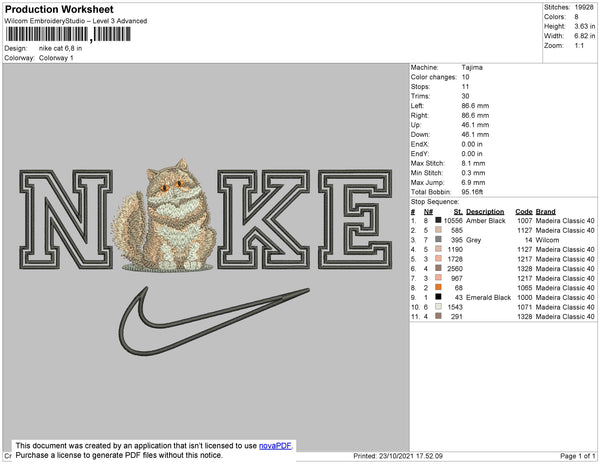Viewport: 600px width, 464px height.
Task: Click the brown swatch for stop 6
Action: point(438,268)
